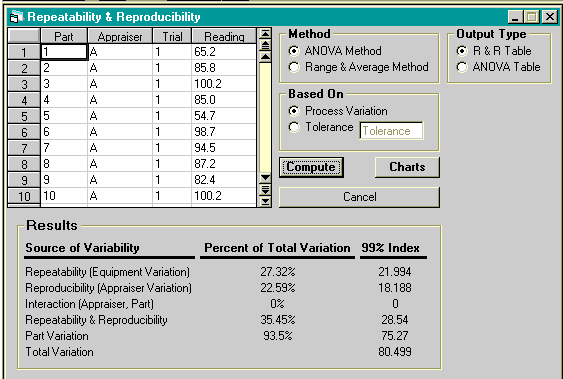Viewport: 563px width, 379px height.
Task: Click the jump-to-last-row scroll button
Action: (x=265, y=201)
